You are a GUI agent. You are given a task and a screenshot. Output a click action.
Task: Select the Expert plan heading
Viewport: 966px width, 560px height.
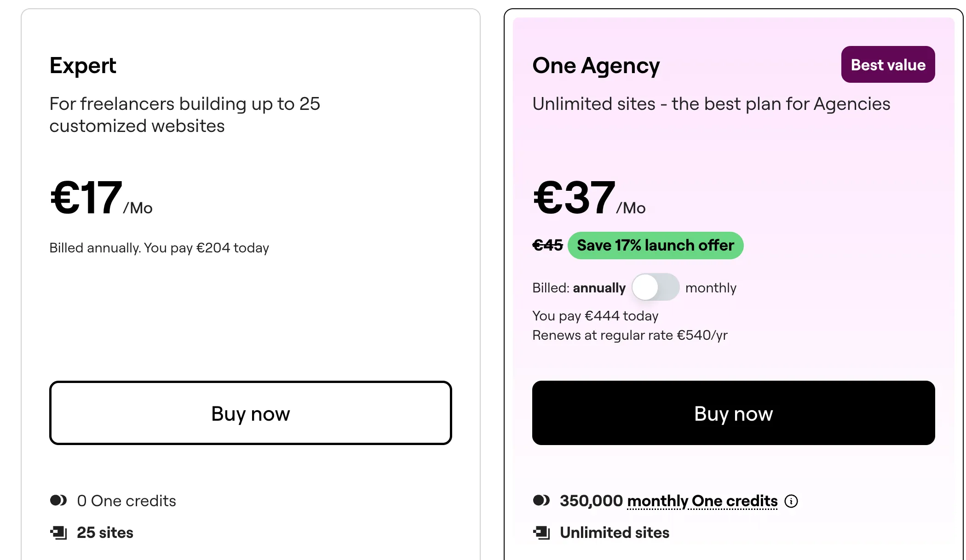tap(83, 65)
